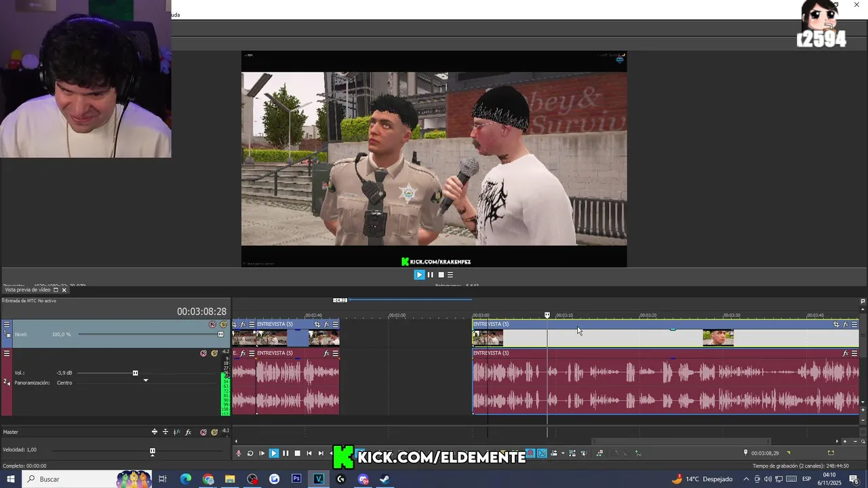Open event pan/crop on right ENTREVISTA video clip
The height and width of the screenshot is (488, 868).
[x=836, y=324]
